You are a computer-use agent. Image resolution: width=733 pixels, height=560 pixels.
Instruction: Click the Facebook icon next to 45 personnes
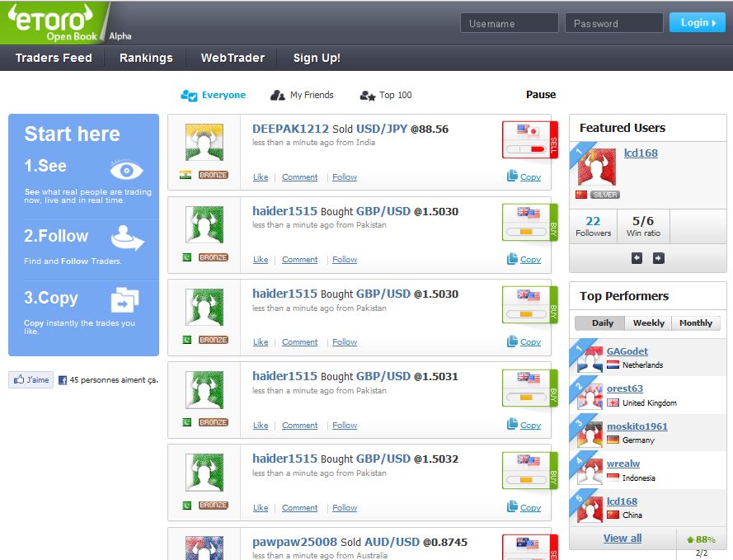(62, 380)
